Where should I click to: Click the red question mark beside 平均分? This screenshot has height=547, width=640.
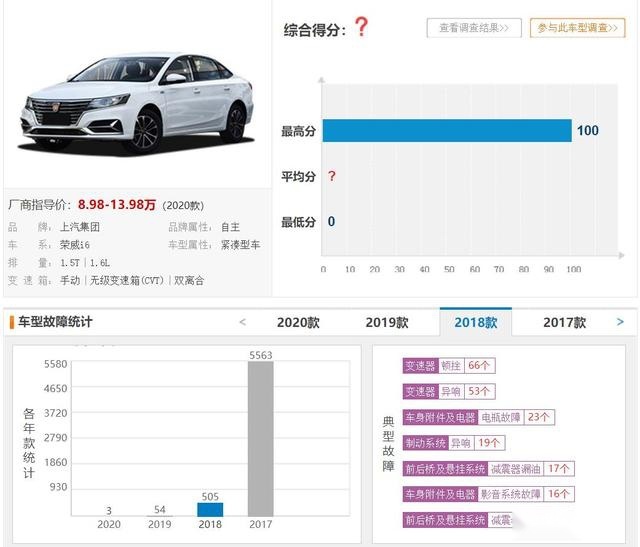(332, 176)
